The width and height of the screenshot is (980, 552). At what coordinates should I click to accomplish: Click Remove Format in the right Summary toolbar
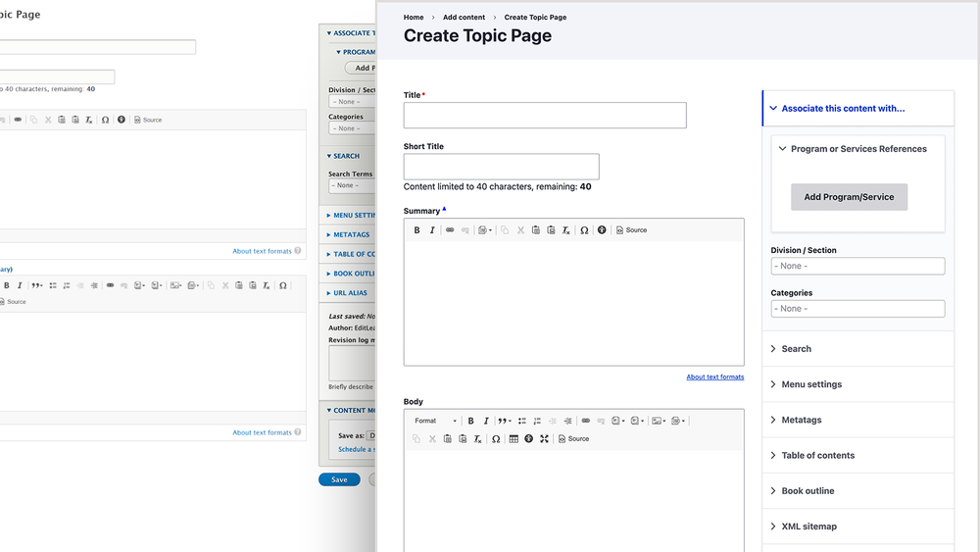(x=566, y=230)
